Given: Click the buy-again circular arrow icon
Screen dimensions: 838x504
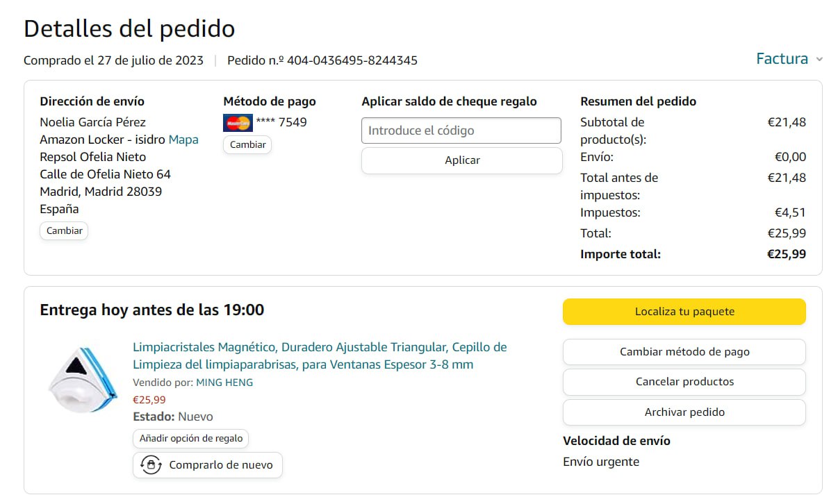Looking at the screenshot, I should click(x=151, y=465).
